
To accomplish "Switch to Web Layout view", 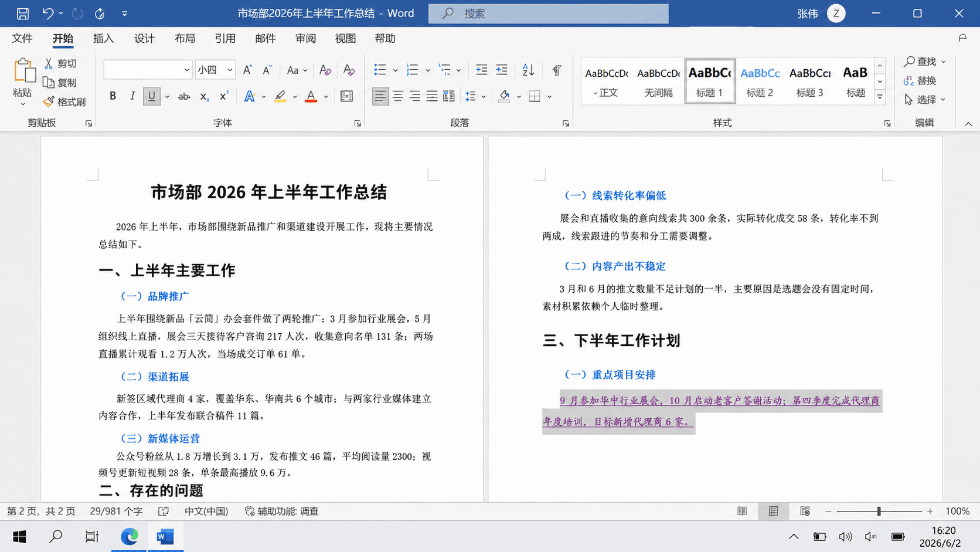I will (x=805, y=511).
